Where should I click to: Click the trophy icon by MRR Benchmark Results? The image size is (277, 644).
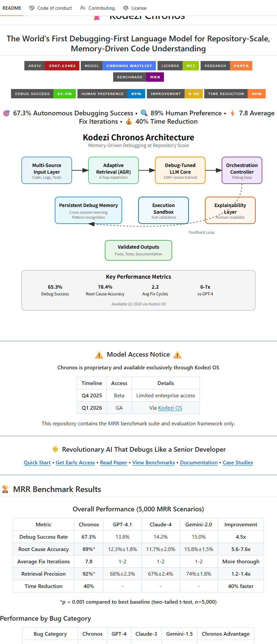coord(5,489)
